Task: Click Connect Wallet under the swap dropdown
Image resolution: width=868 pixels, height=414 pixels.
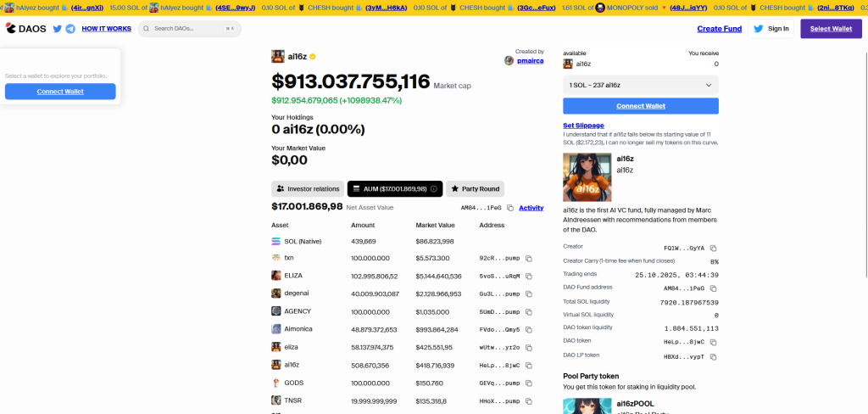Action: (x=641, y=106)
